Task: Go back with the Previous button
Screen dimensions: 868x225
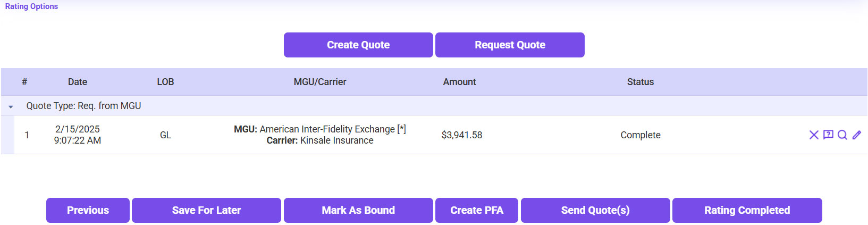Action: (88, 211)
